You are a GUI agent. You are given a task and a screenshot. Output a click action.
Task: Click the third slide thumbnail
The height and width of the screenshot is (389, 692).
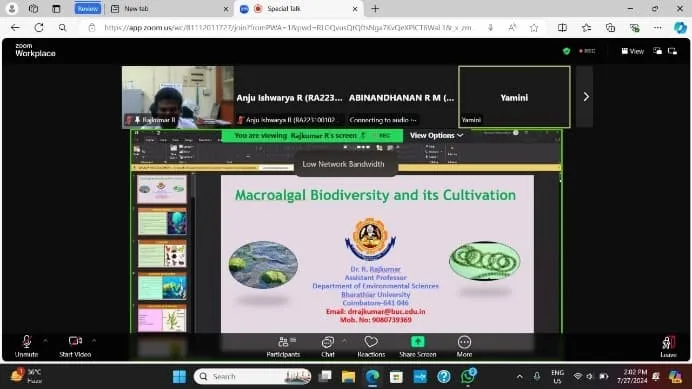[x=162, y=253]
